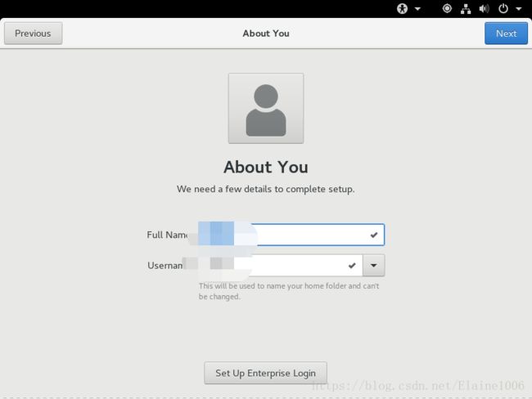Continue with the Next button
The height and width of the screenshot is (399, 532).
click(506, 34)
